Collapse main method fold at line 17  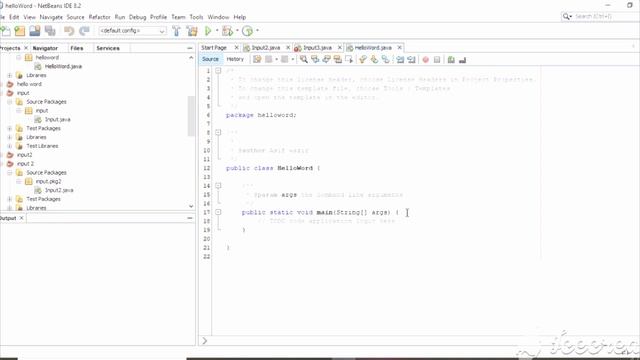click(x=218, y=212)
